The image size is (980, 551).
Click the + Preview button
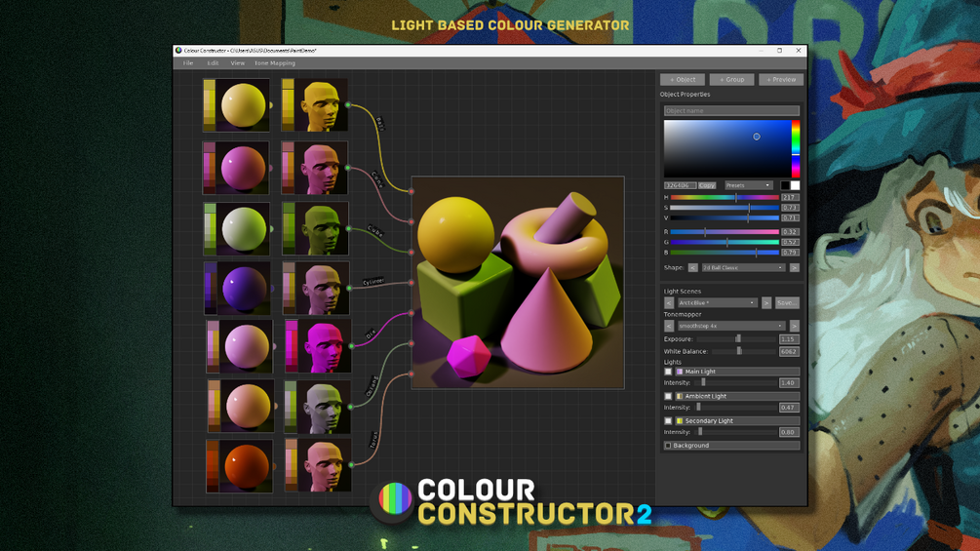pos(781,79)
